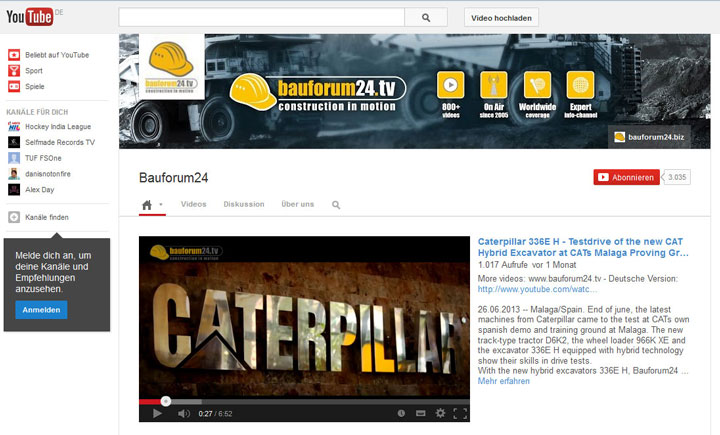Click the Bauforum24 channel name heading

pyautogui.click(x=174, y=178)
